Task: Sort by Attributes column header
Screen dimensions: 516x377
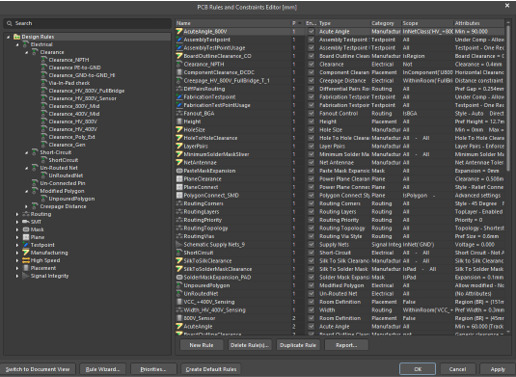Action: pos(479,23)
